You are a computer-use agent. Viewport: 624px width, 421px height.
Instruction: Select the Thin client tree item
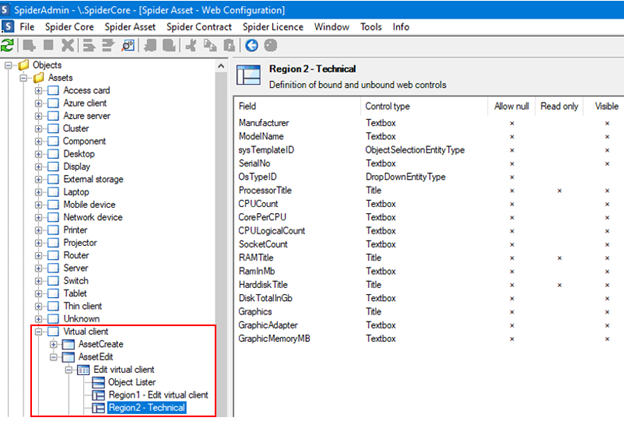(x=83, y=306)
